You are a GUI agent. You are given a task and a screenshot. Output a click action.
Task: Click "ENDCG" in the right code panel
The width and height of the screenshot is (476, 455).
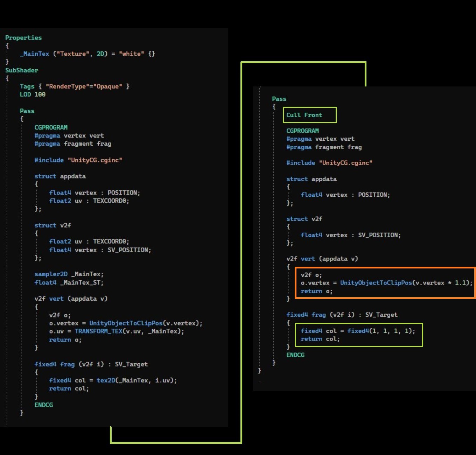(295, 355)
